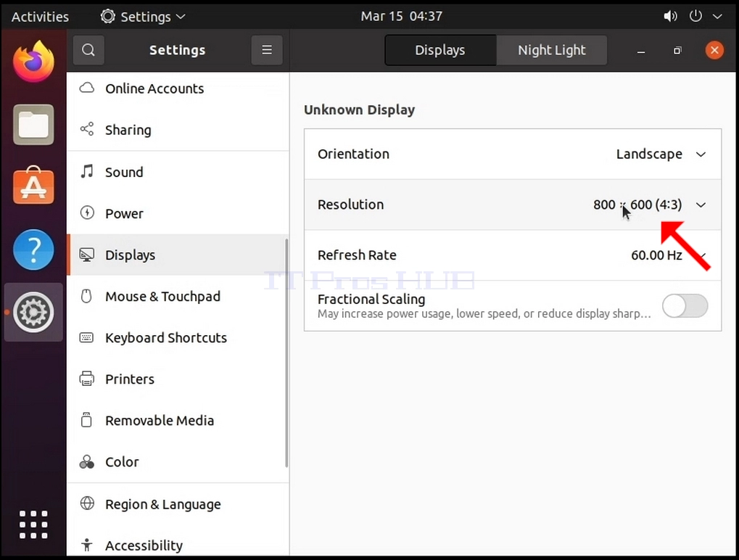Open the volume indicator in top bar
Viewport: 739px width, 560px height.
coord(669,17)
